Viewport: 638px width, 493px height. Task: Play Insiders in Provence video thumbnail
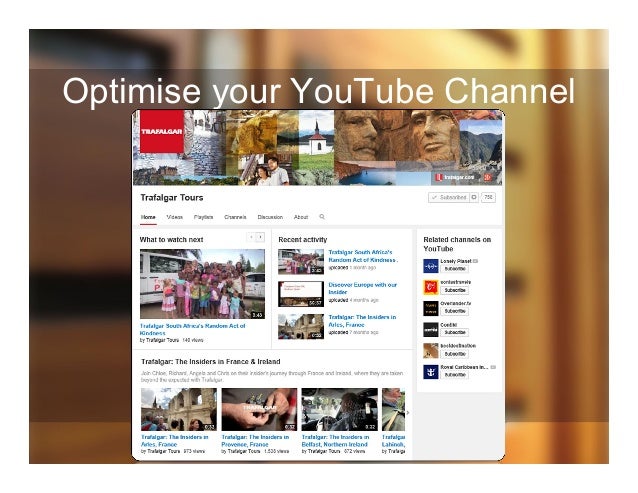click(259, 410)
